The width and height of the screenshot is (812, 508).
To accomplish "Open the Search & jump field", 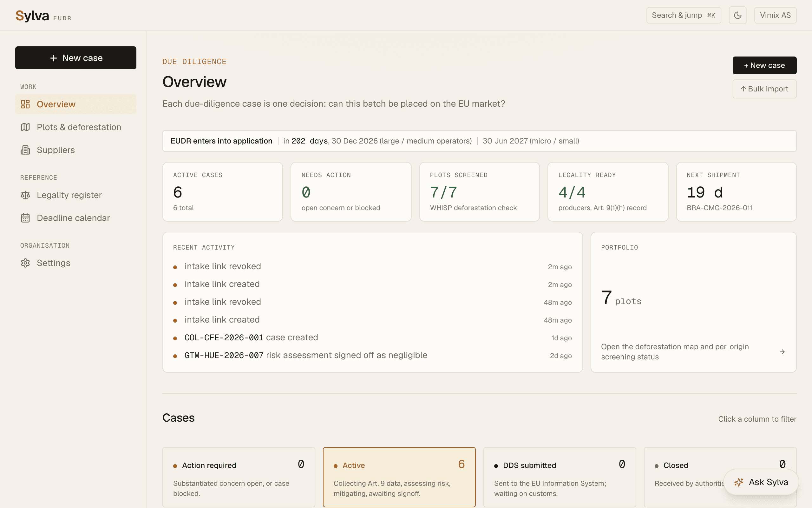I will tap(684, 15).
